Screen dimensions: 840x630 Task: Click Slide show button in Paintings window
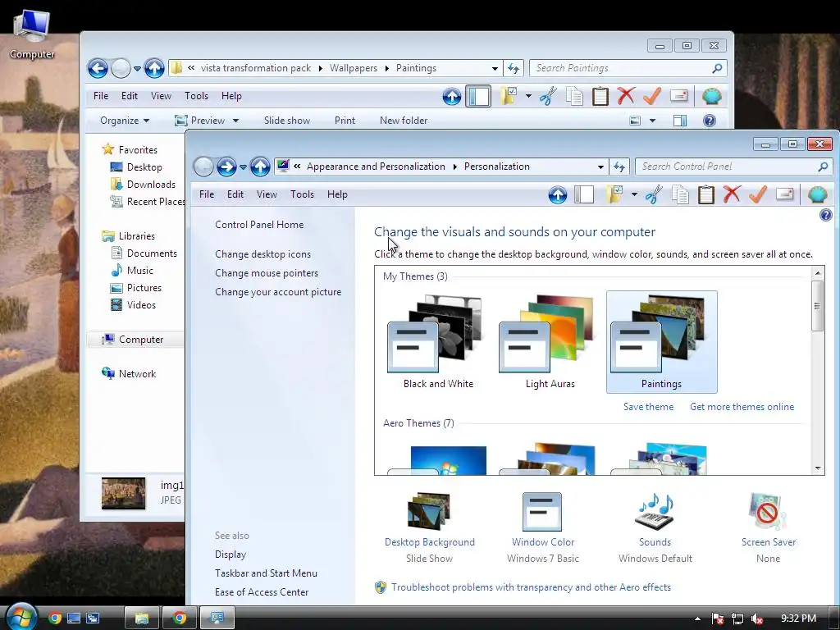click(286, 121)
